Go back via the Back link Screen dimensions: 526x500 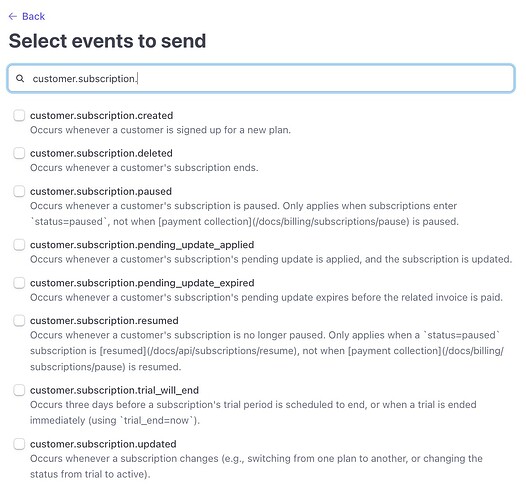[x=27, y=16]
